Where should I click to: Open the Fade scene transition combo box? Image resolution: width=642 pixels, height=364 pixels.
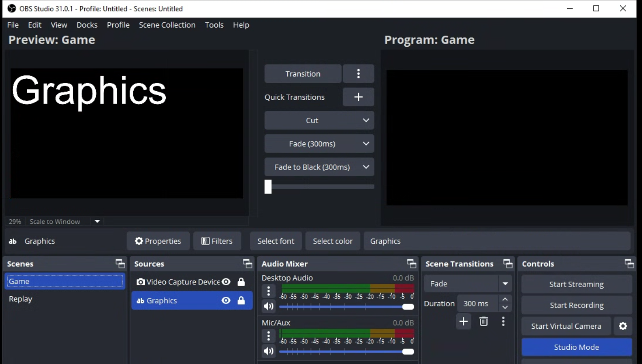pos(468,283)
